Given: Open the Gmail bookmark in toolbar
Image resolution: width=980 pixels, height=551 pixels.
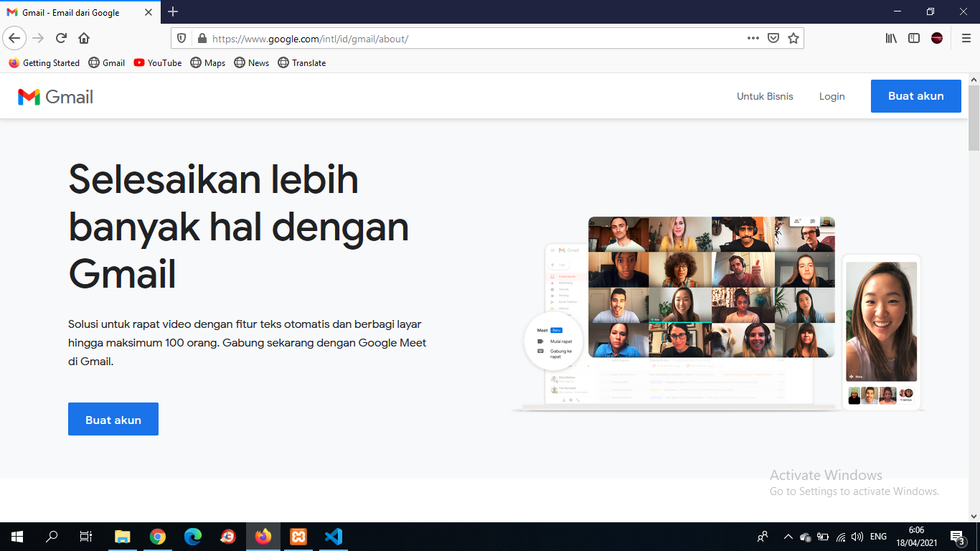Looking at the screenshot, I should 106,63.
